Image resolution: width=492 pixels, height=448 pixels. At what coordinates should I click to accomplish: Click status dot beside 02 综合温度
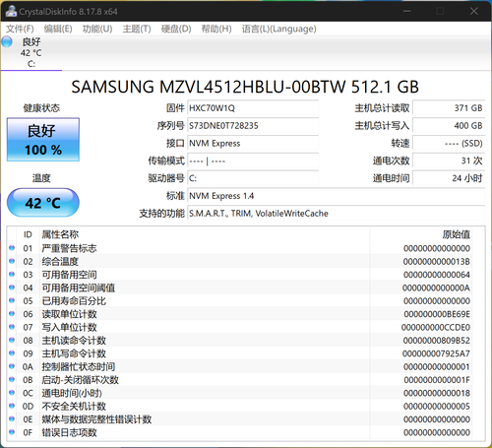coord(12,261)
